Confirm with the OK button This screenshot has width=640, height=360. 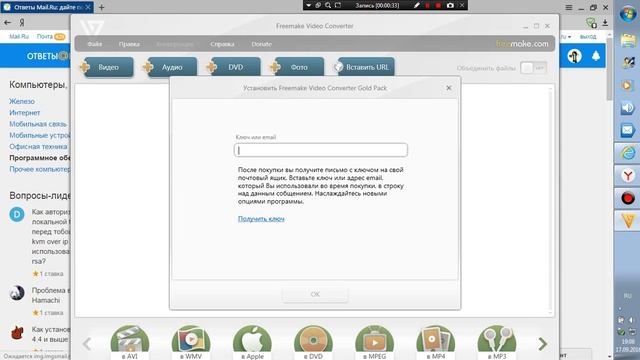315,294
